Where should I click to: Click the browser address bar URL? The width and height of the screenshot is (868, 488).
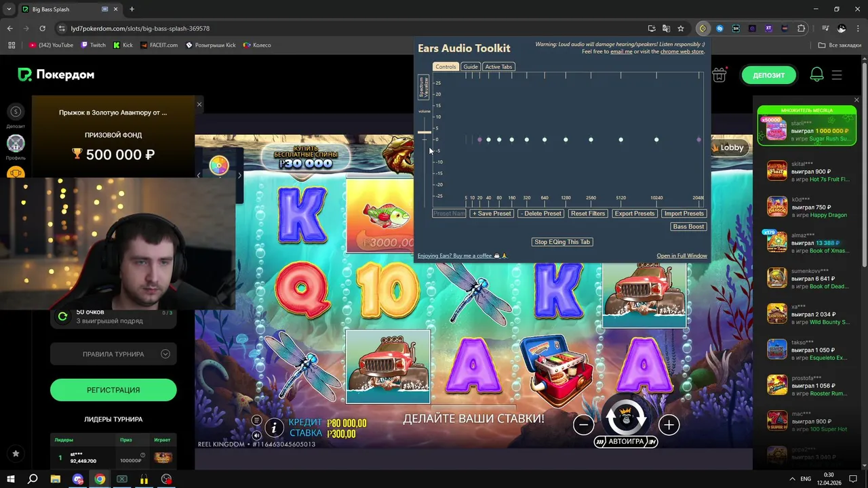coord(140,28)
